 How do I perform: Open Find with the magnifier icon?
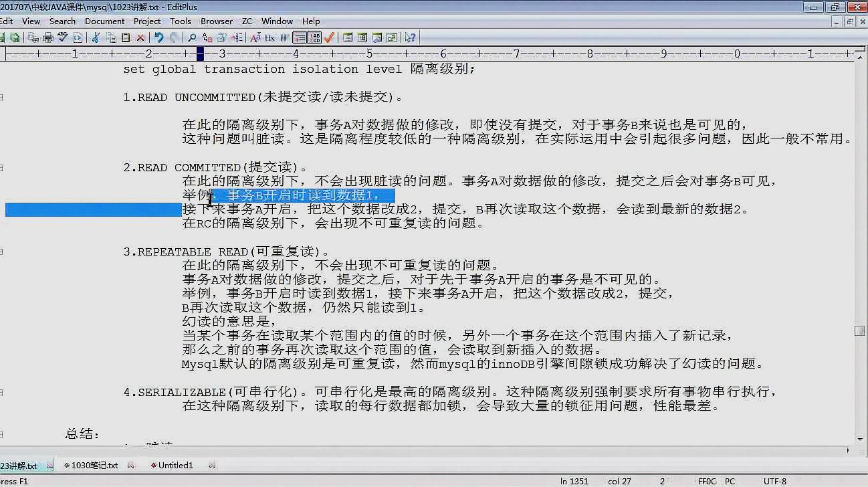pyautogui.click(x=192, y=38)
